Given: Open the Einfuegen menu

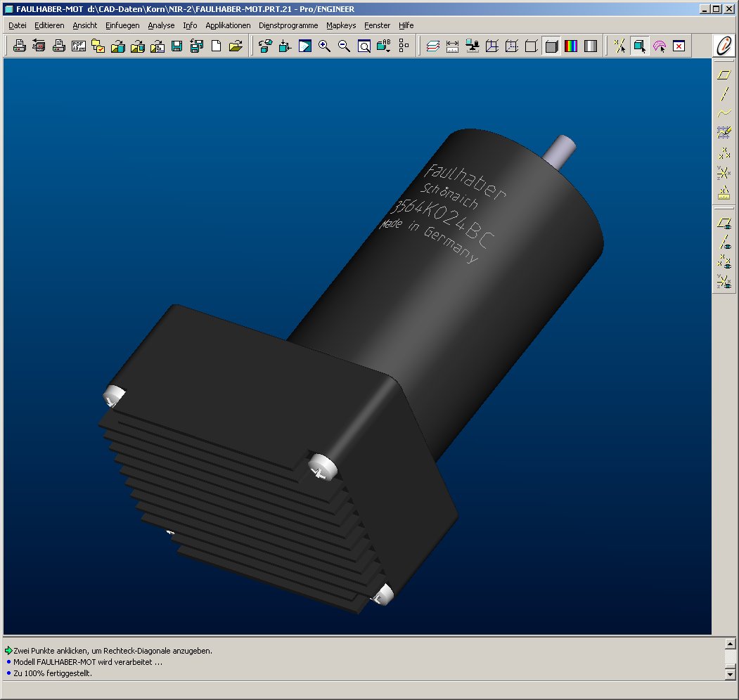Looking at the screenshot, I should pos(122,25).
